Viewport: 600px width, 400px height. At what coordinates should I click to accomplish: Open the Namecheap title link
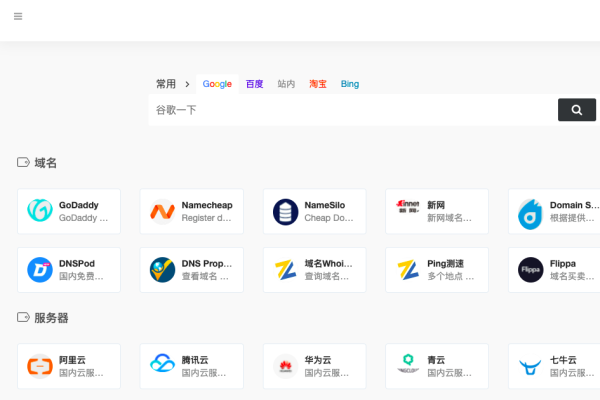click(x=207, y=205)
